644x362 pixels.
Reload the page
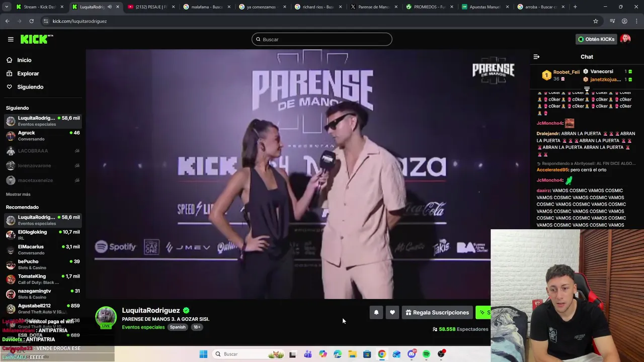pyautogui.click(x=31, y=21)
